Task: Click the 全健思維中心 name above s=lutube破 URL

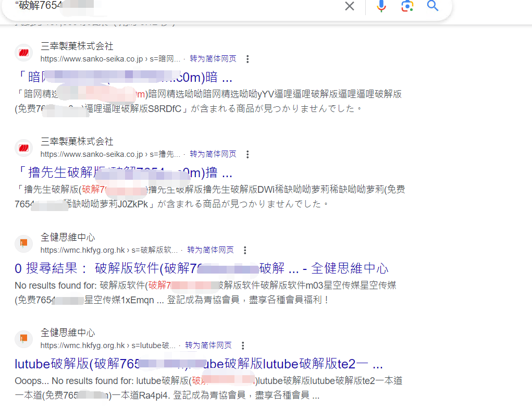Action: click(x=68, y=332)
